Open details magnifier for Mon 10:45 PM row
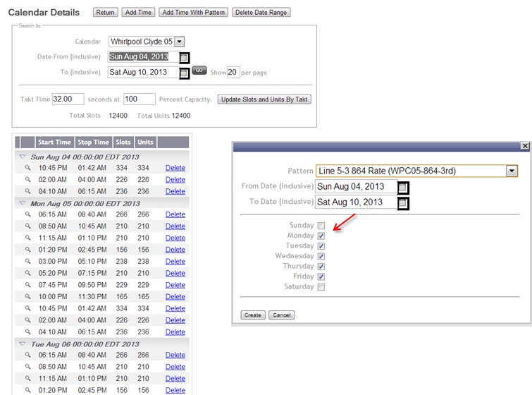The image size is (532, 395). [27, 308]
